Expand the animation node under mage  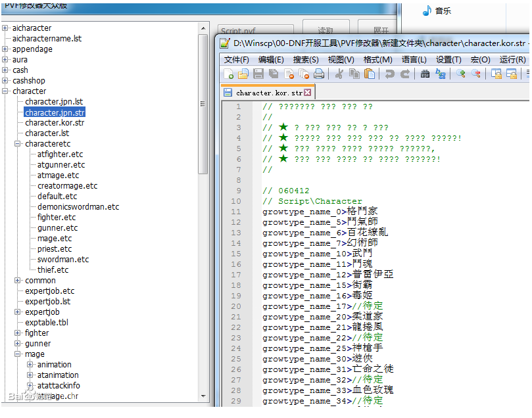point(30,364)
